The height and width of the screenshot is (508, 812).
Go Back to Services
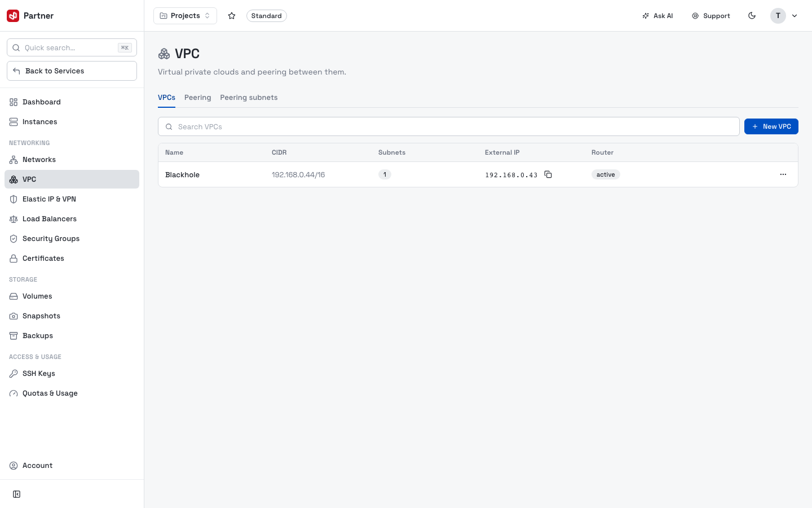click(x=72, y=71)
